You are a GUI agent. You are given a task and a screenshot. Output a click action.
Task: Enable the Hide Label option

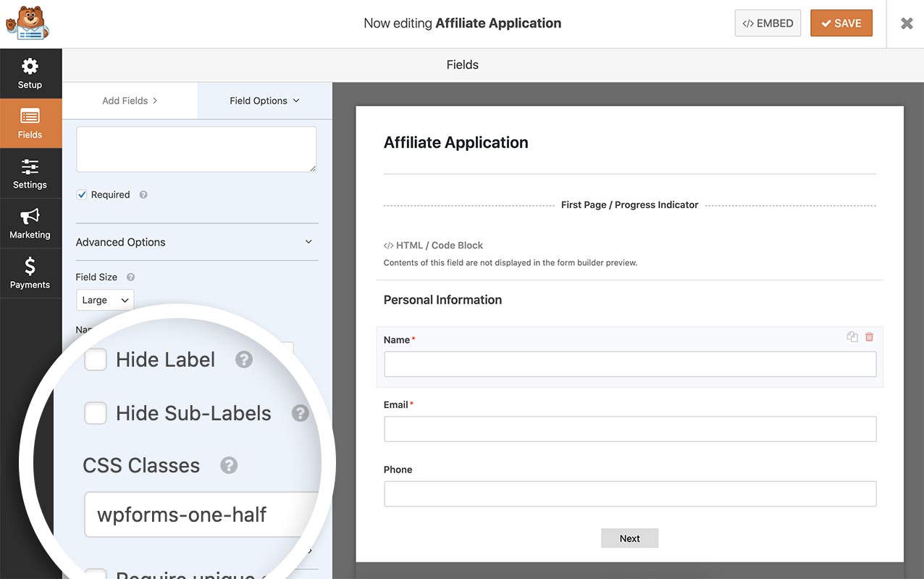click(x=95, y=359)
